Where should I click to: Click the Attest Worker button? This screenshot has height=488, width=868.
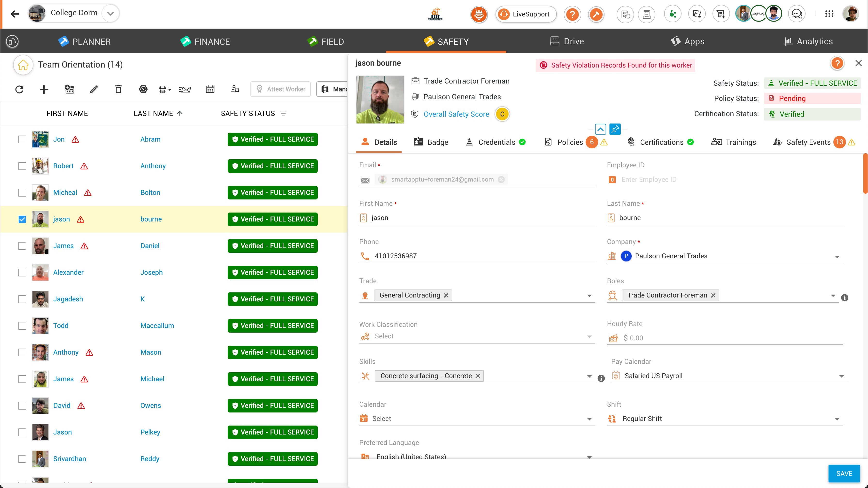(x=280, y=89)
